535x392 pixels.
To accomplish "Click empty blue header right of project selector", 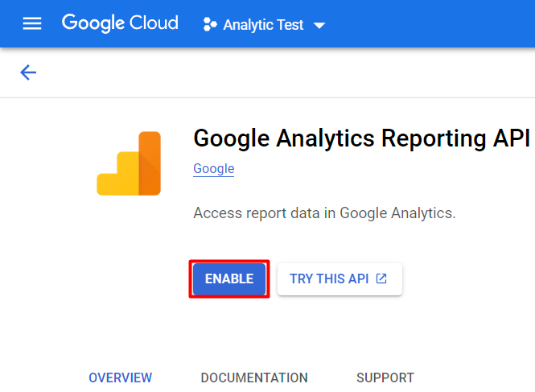I will tap(434, 24).
